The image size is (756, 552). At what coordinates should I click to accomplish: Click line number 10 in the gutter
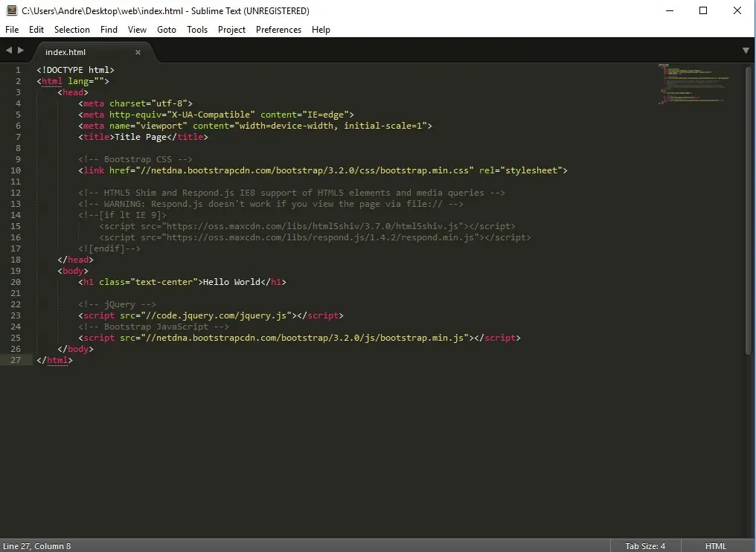[x=16, y=170]
